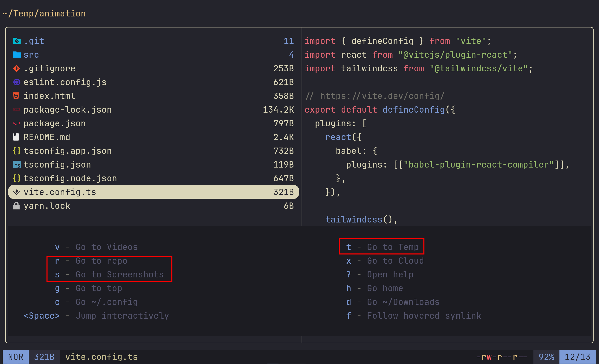
Task: Select the eslint.config.js file name
Action: (x=65, y=82)
